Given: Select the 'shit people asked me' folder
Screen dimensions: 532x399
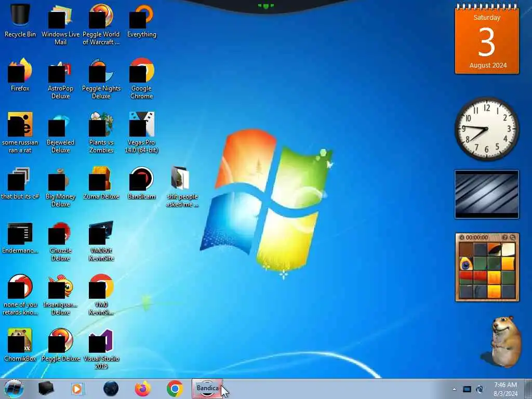Looking at the screenshot, I should pos(182,187).
